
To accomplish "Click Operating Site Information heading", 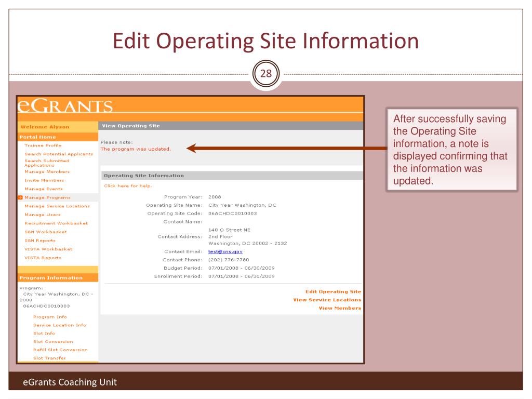I will point(144,176).
